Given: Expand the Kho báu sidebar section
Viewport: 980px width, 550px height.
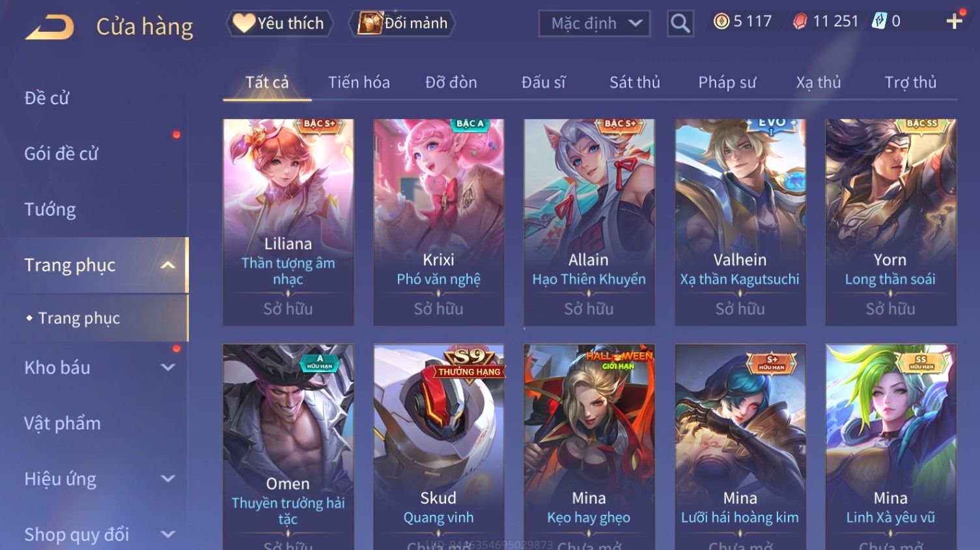Looking at the screenshot, I should [167, 368].
